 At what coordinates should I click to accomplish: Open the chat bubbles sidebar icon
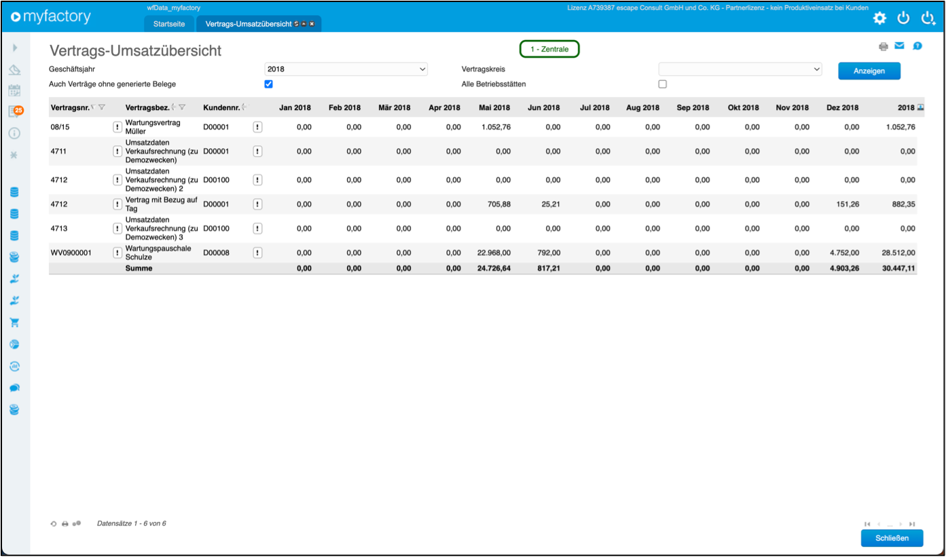14,388
